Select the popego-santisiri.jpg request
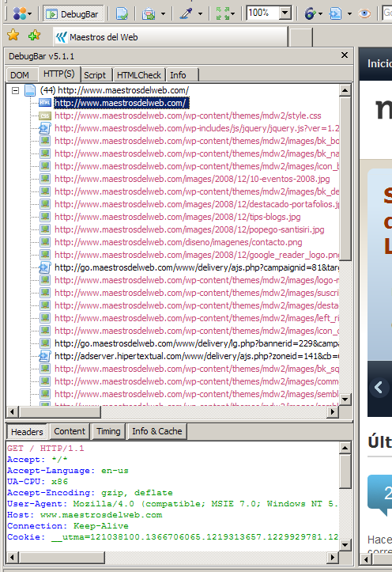Viewport: 392px width, 572px height. point(190,229)
